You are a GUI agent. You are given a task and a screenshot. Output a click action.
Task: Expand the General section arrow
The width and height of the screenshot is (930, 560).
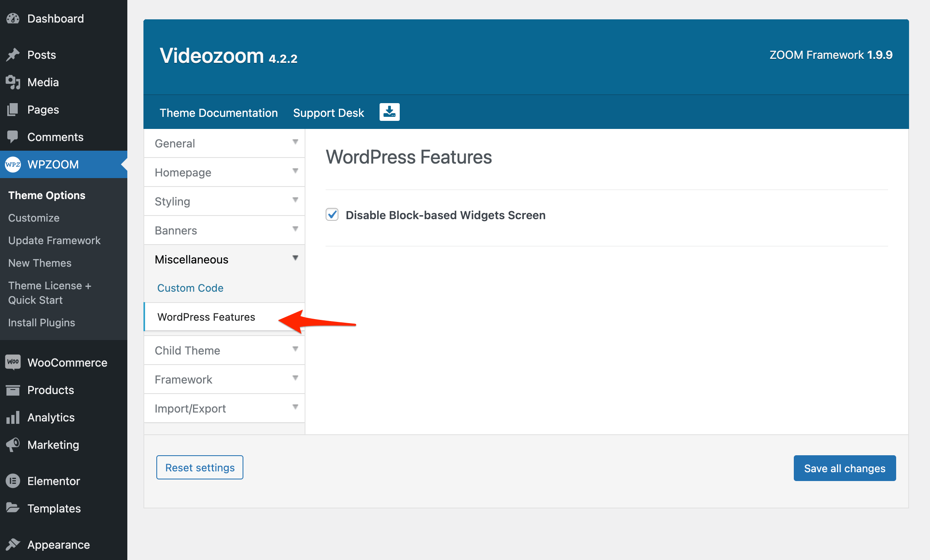tap(295, 142)
